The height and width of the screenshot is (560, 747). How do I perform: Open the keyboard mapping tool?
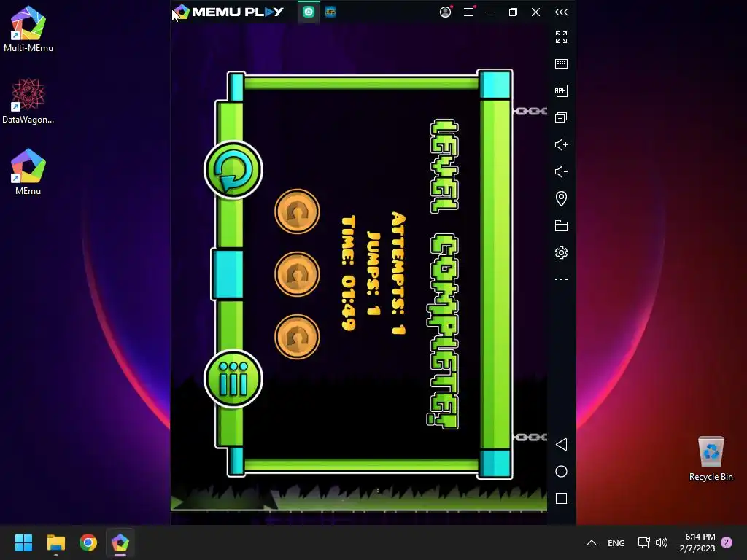[x=561, y=64]
